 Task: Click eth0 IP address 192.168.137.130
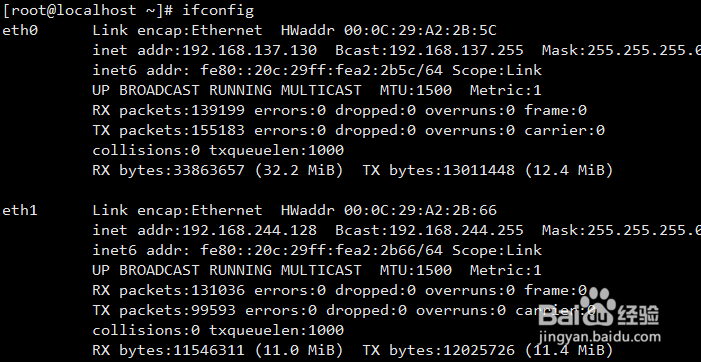tap(250, 50)
